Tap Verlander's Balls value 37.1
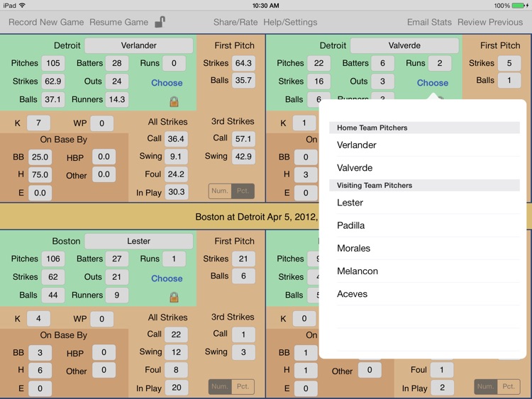This screenshot has height=399, width=532. [x=53, y=99]
